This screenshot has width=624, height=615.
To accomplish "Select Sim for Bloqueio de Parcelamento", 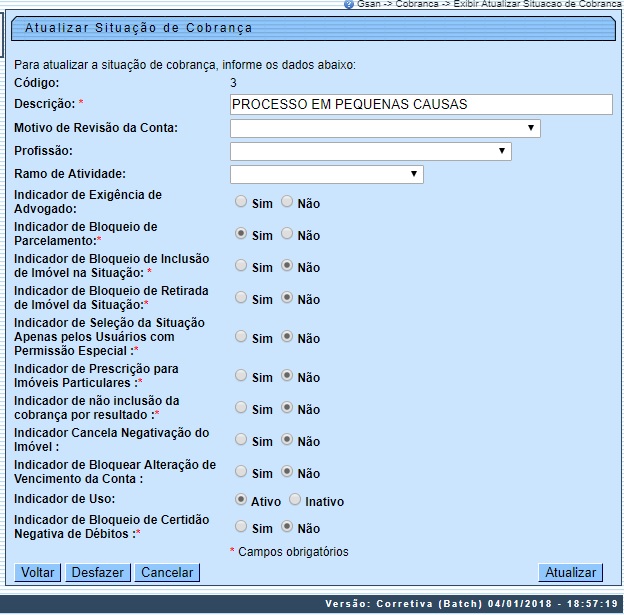I will tap(241, 233).
